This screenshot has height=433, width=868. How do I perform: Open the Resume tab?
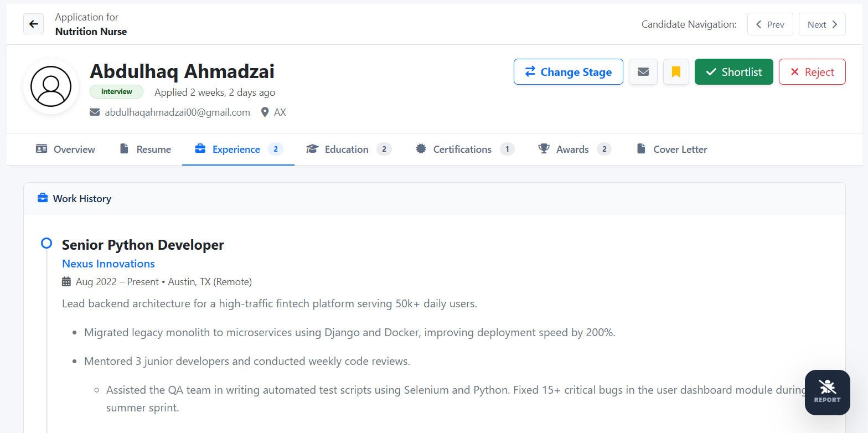click(145, 149)
